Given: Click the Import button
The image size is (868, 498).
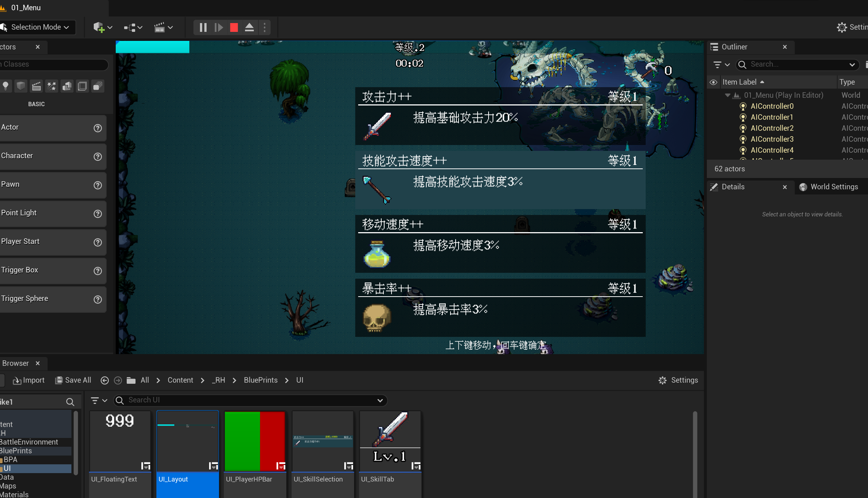Looking at the screenshot, I should coord(29,380).
